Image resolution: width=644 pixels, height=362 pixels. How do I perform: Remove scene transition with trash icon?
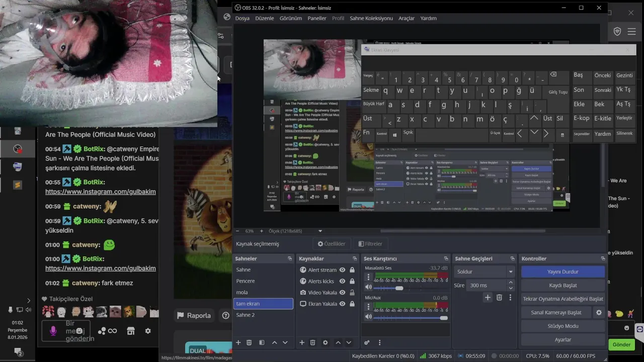coord(499,298)
